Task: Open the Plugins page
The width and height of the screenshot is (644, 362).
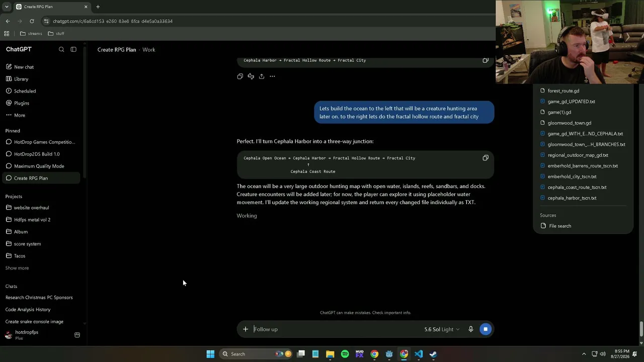Action: tap(41, 103)
